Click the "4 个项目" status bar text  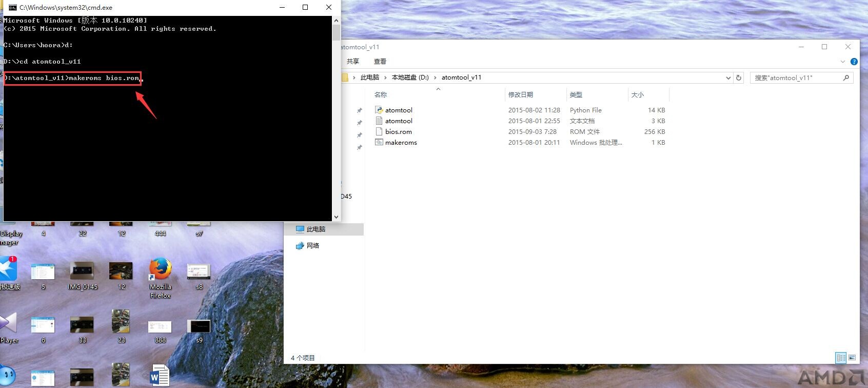[x=303, y=358]
